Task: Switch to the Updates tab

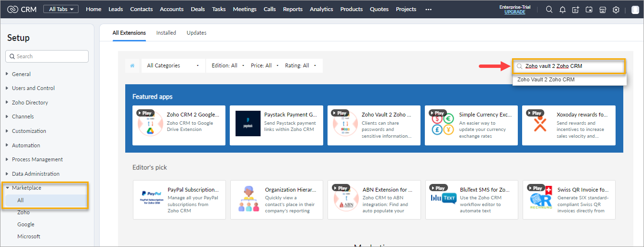Action: (197, 33)
